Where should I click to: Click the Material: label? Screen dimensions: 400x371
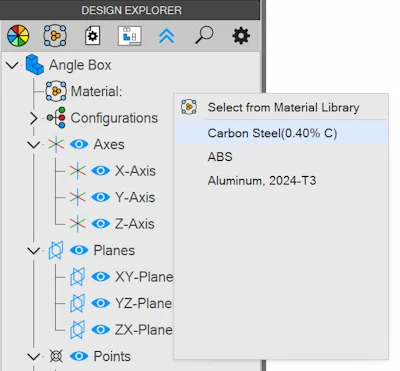96,91
